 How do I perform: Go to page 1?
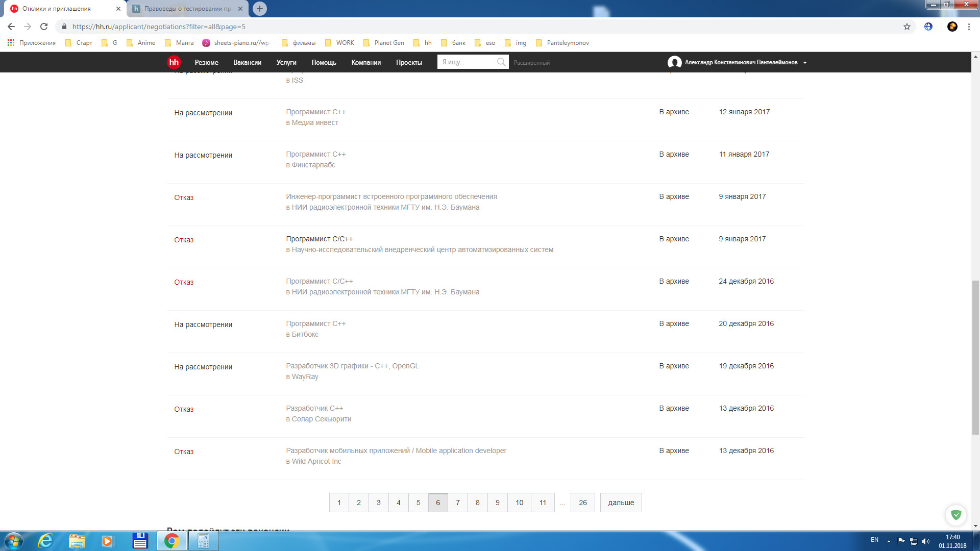339,503
